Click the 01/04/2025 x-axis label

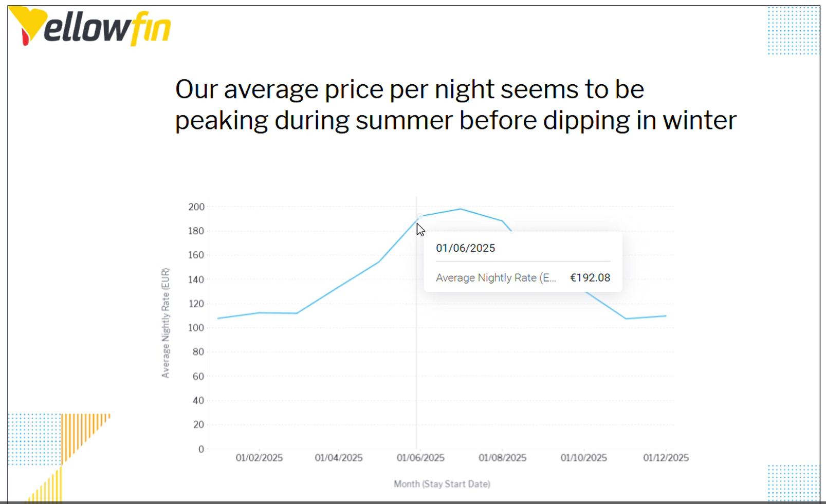(339, 458)
